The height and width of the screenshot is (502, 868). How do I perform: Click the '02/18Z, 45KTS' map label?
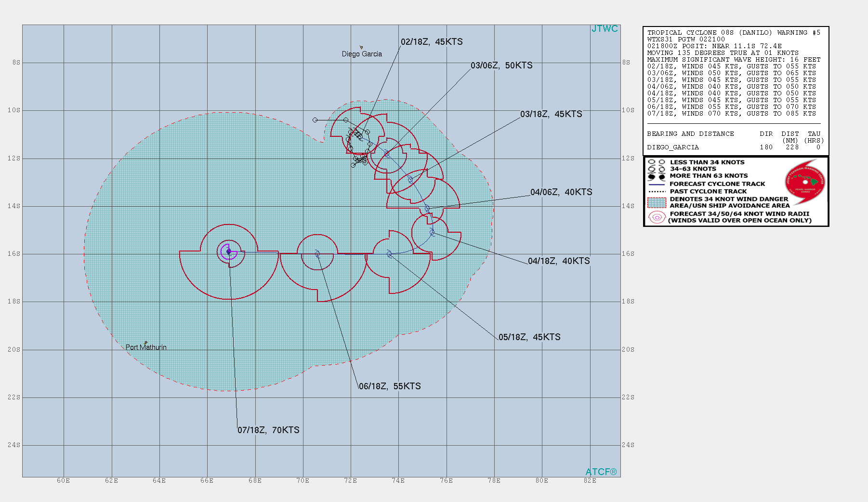tap(432, 42)
